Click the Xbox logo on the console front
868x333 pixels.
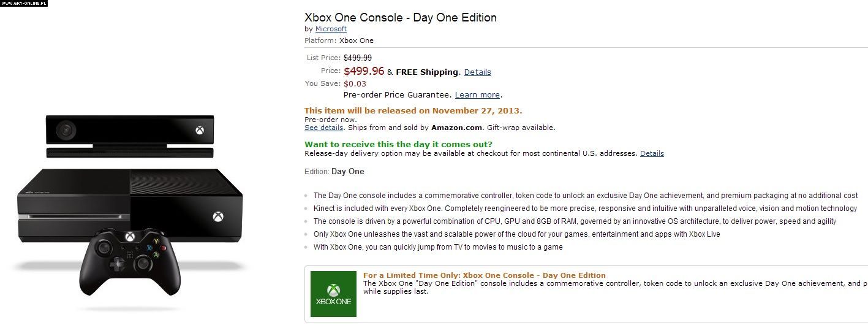[218, 216]
